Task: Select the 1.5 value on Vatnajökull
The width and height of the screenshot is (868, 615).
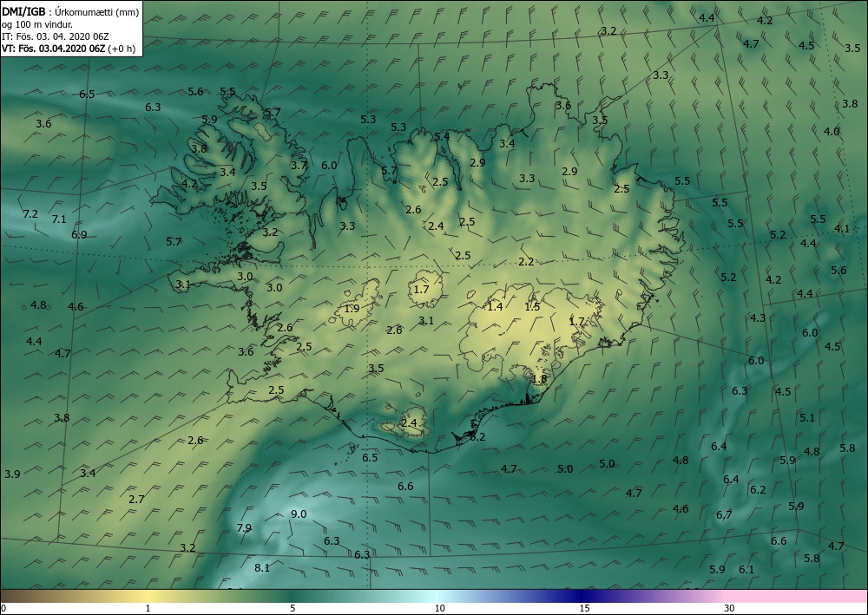Action: pos(532,306)
